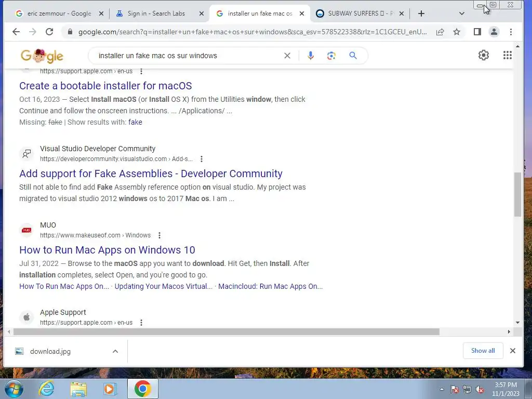This screenshot has height=399, width=532.
Task: Show results with fake link
Action: 135,122
